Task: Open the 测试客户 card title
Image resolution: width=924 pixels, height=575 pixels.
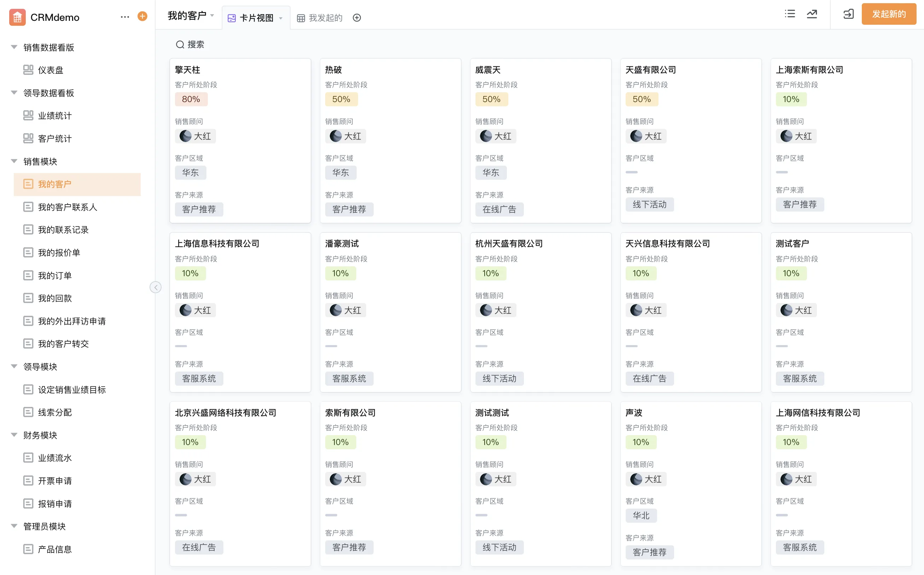Action: click(792, 244)
